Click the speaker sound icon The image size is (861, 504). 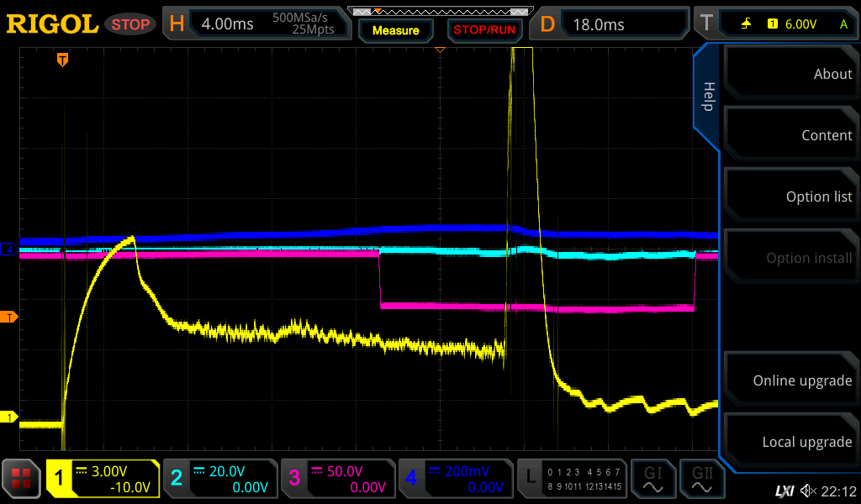pos(808,491)
